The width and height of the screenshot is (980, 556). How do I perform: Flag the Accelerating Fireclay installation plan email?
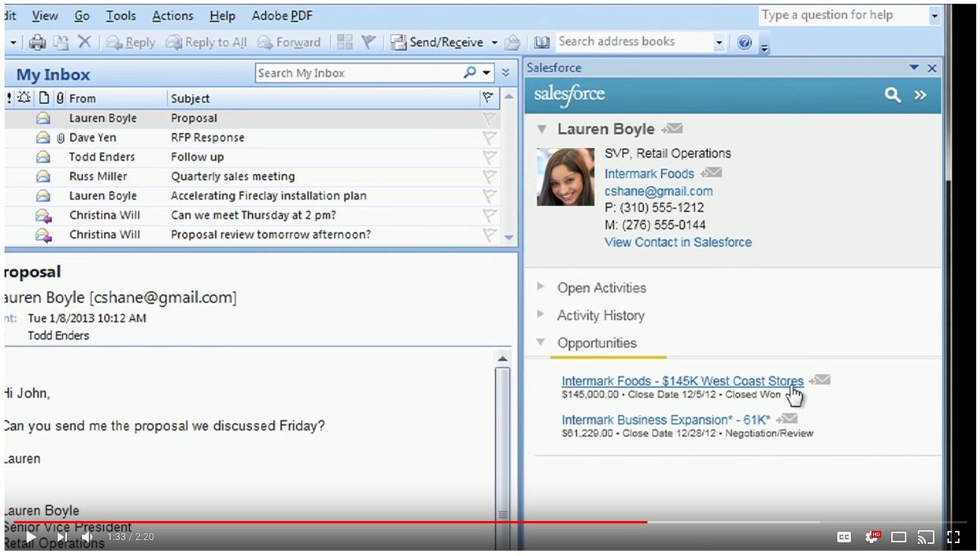490,196
